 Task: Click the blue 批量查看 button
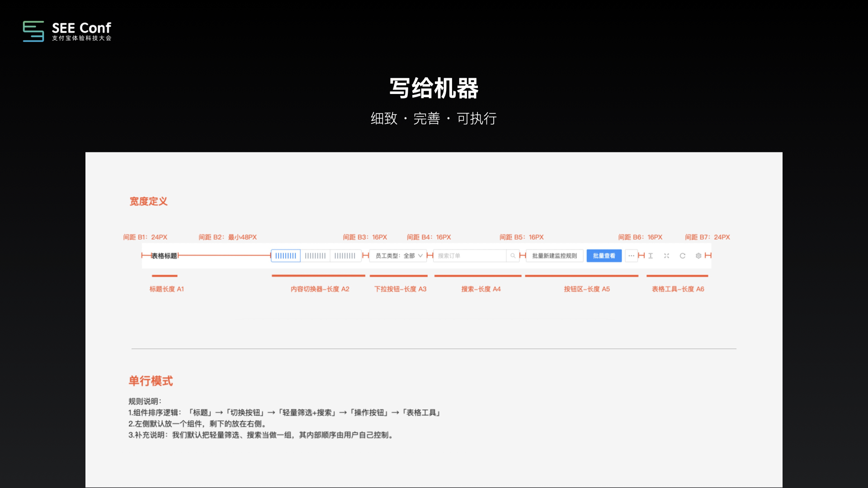[604, 256]
